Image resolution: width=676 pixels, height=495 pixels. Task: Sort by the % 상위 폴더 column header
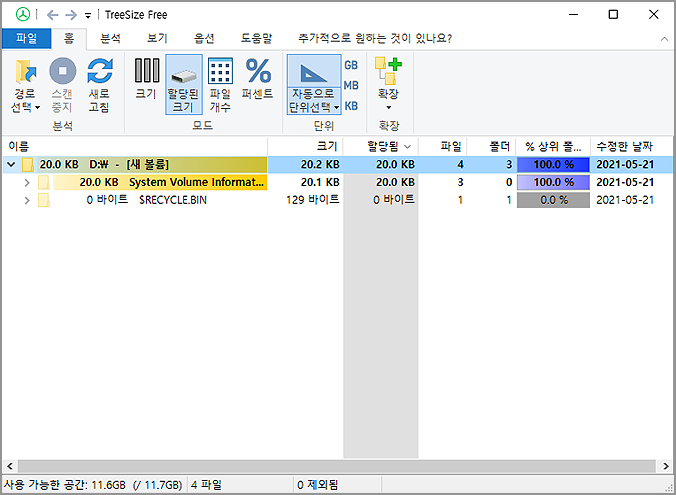pyautogui.click(x=553, y=147)
